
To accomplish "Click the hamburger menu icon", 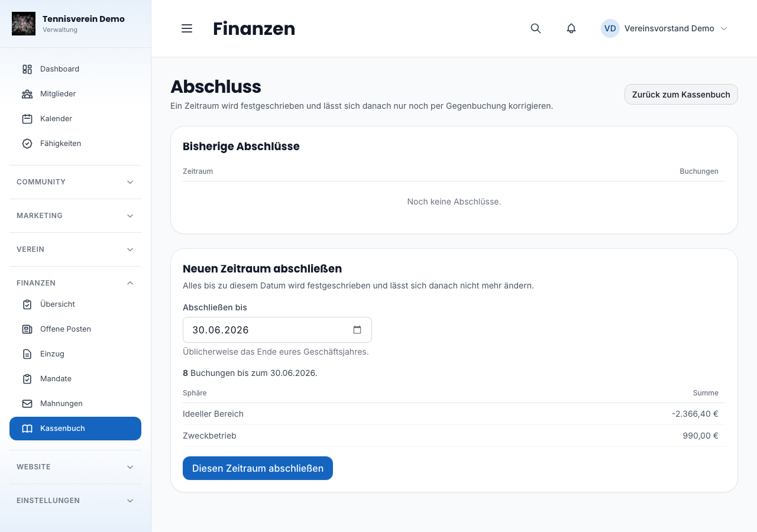I will (187, 28).
